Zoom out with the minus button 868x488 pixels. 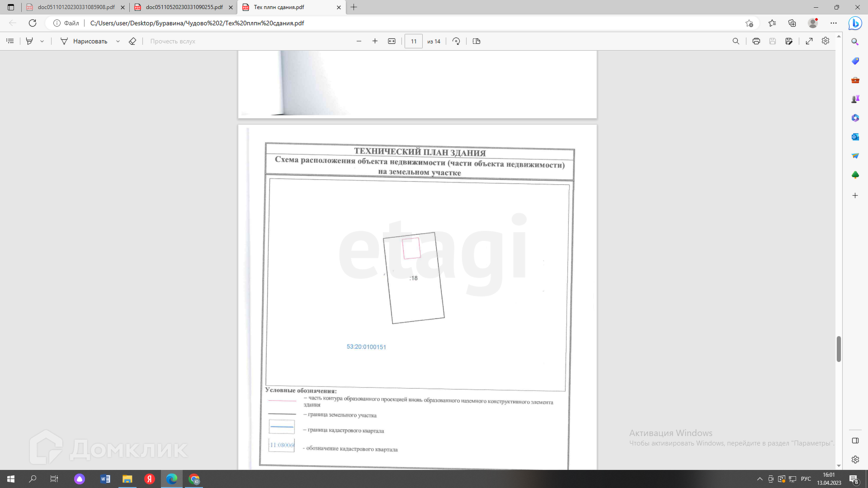coord(359,41)
